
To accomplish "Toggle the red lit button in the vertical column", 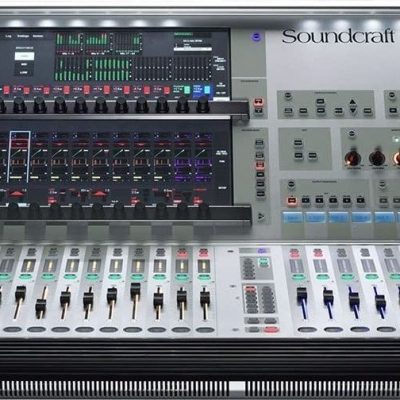I will coord(260,165).
